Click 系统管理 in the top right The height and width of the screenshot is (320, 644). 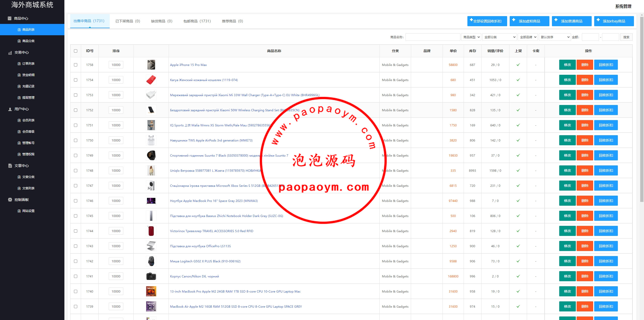click(x=623, y=6)
